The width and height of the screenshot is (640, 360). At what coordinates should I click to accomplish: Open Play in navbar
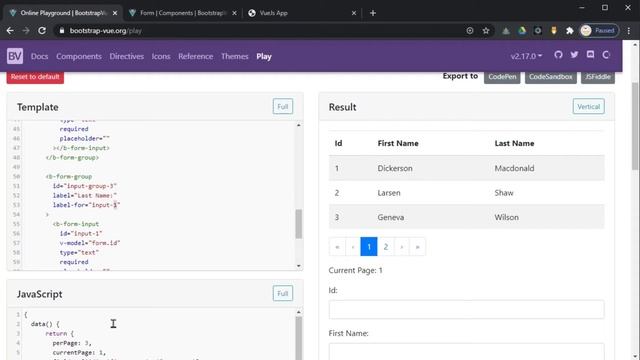click(264, 56)
